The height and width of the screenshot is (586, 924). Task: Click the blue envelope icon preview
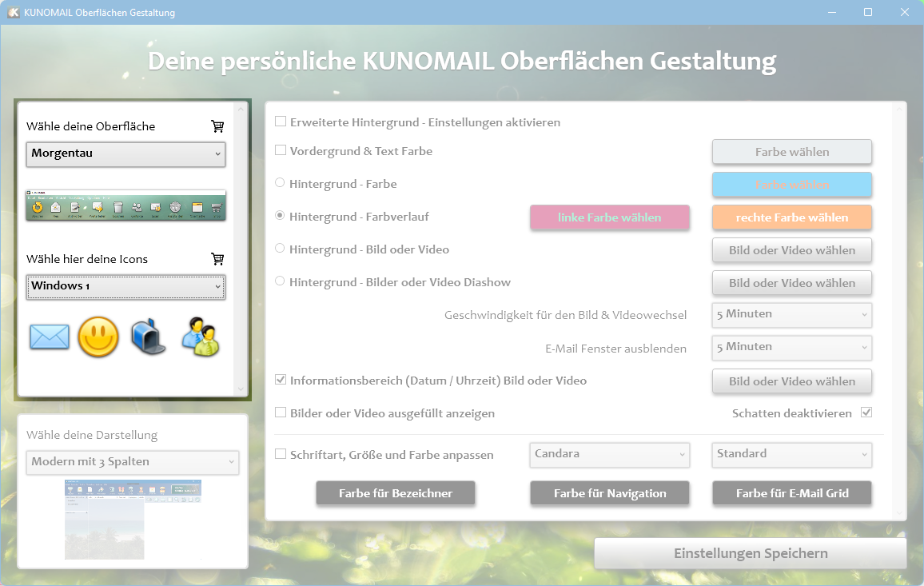pyautogui.click(x=50, y=337)
